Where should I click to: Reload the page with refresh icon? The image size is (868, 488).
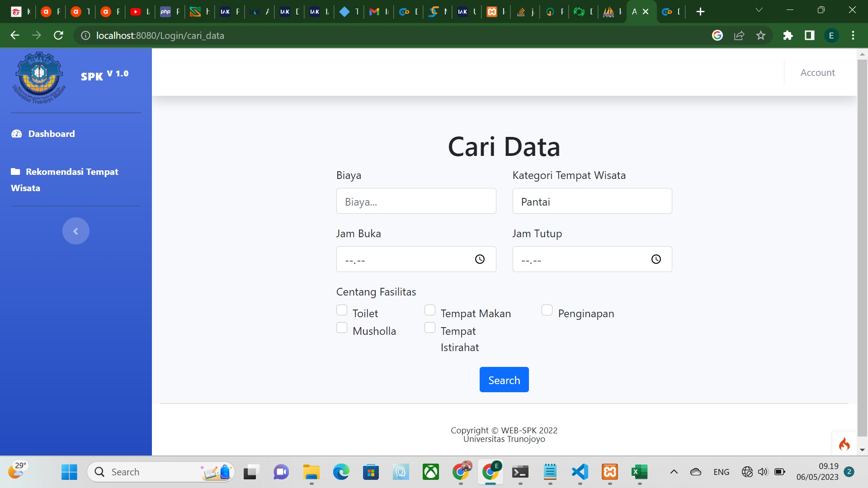tap(58, 35)
